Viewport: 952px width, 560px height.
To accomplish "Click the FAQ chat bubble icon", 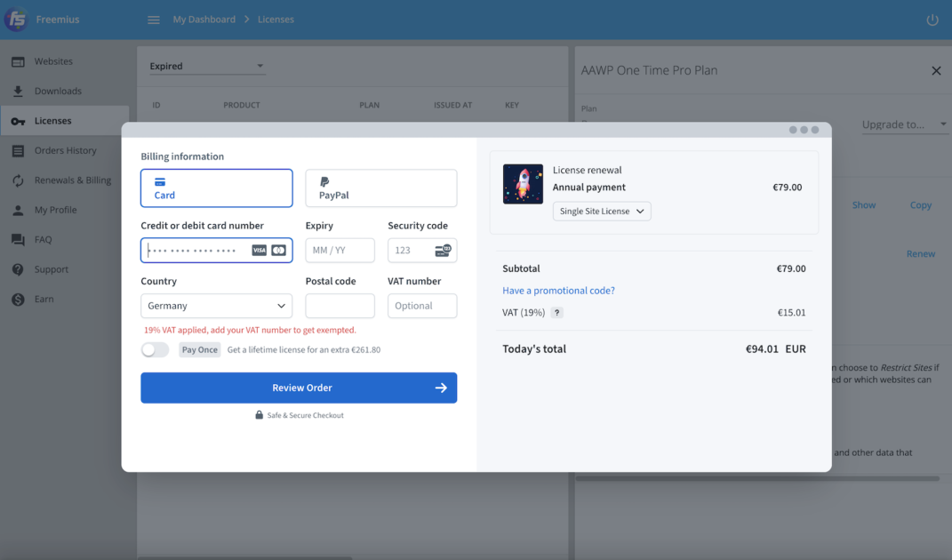I will point(18,240).
